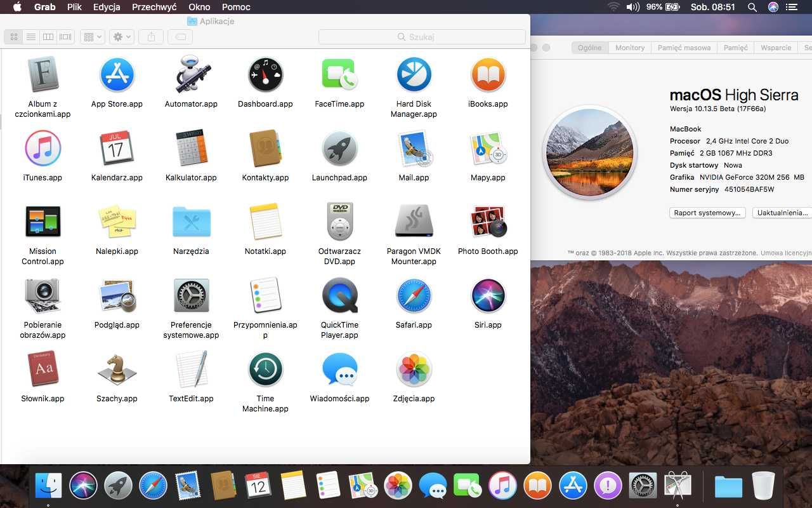Select Launchpad.app in the Aplikacje window
812x508 pixels.
coord(339,148)
